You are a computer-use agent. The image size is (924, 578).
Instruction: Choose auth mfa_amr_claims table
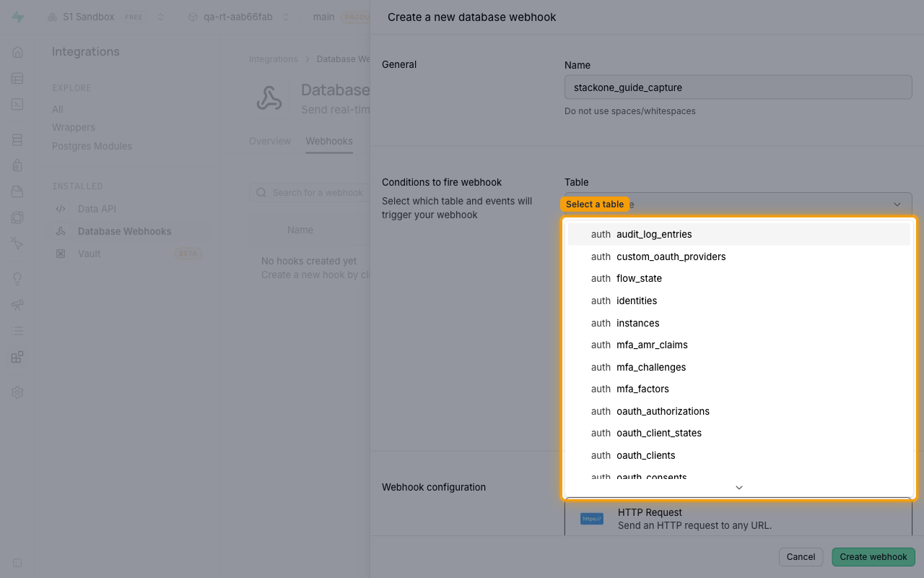pyautogui.click(x=739, y=345)
